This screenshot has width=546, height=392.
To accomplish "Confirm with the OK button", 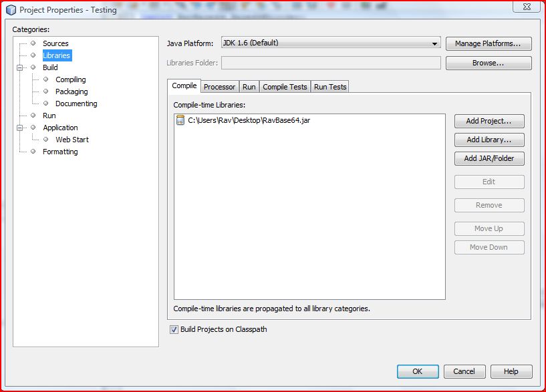I will point(418,371).
